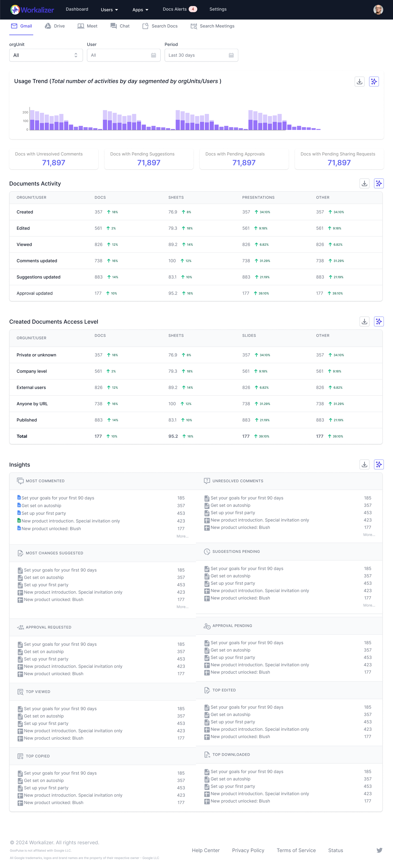
Task: Open the Status footer link
Action: coord(335,850)
